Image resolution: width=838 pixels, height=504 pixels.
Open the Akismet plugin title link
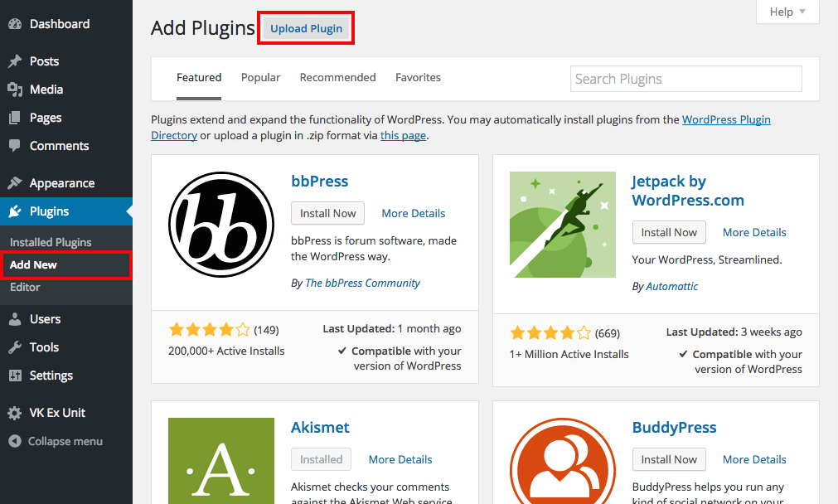320,428
